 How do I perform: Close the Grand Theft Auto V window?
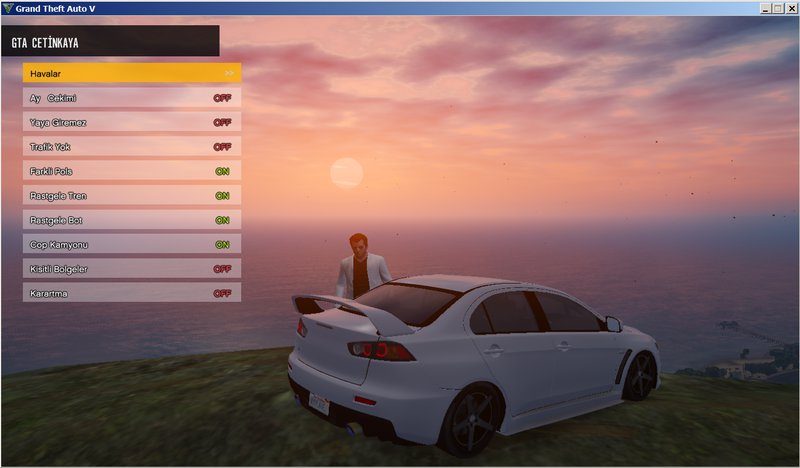point(791,8)
